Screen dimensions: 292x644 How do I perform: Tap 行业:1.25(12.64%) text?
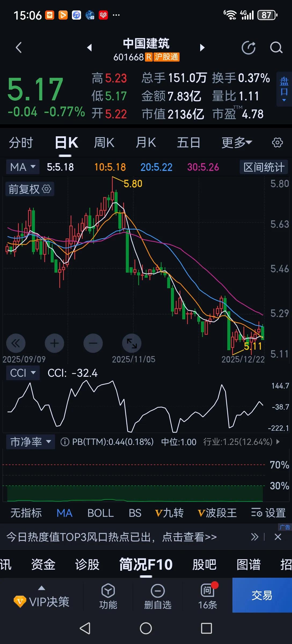[x=238, y=442]
